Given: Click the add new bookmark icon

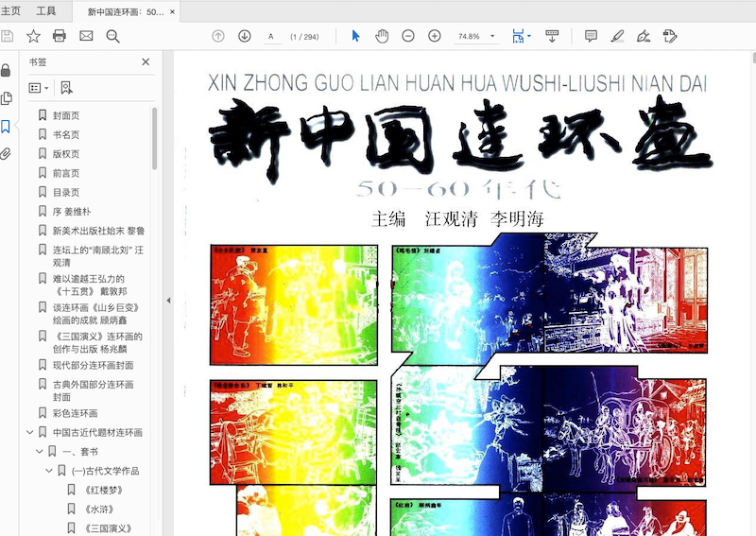Looking at the screenshot, I should coord(66,88).
